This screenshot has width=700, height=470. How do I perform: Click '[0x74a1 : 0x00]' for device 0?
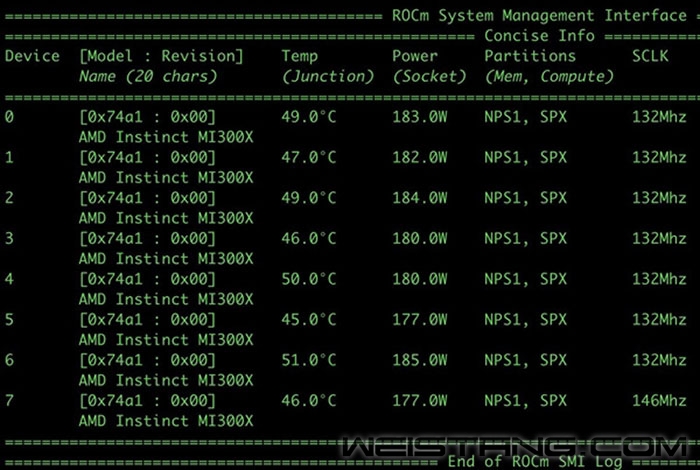point(147,117)
